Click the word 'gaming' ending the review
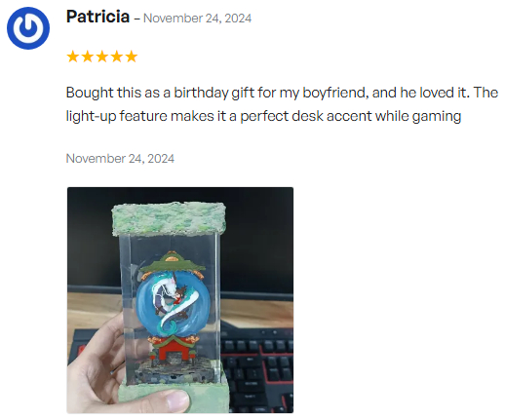 (x=437, y=117)
